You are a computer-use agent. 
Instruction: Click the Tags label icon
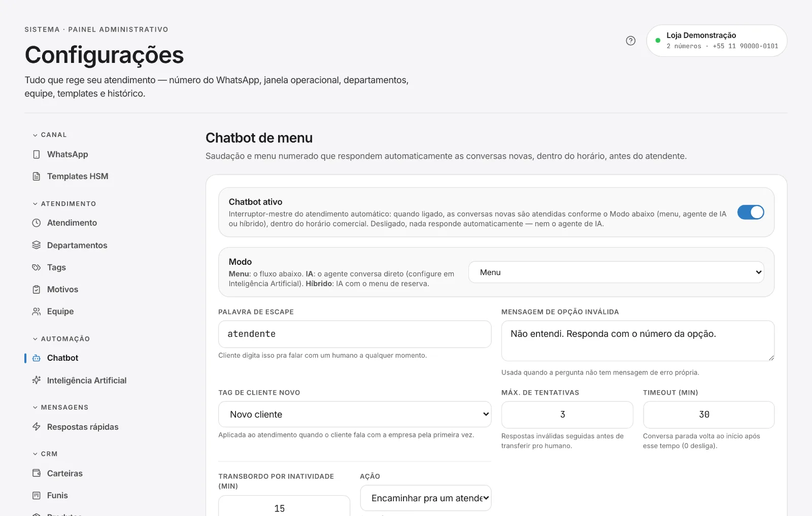37,267
